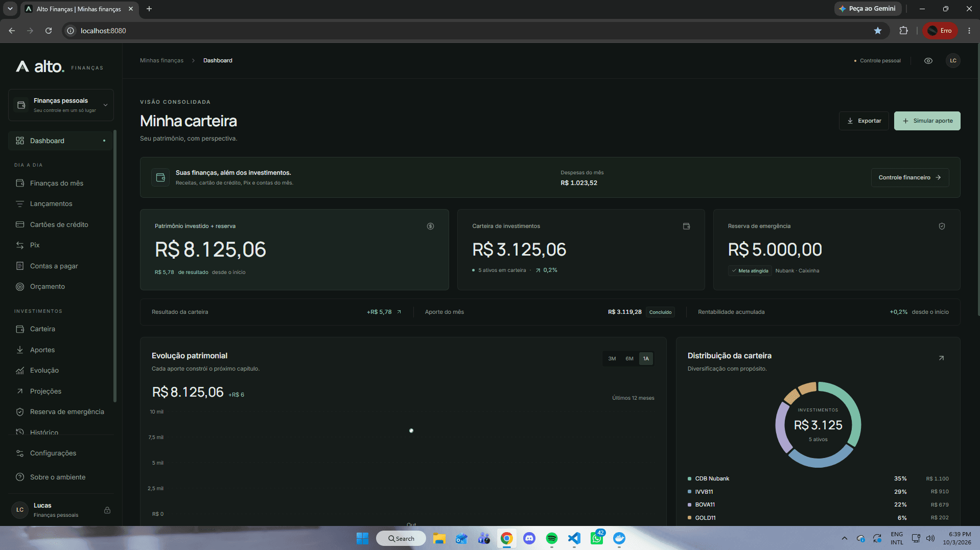This screenshot has width=980, height=550.
Task: Show hidden system tray icons
Action: (844, 538)
